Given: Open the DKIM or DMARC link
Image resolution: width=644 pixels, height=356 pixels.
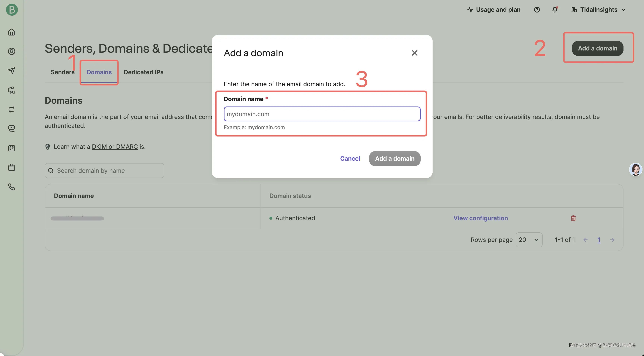Looking at the screenshot, I should [x=115, y=147].
